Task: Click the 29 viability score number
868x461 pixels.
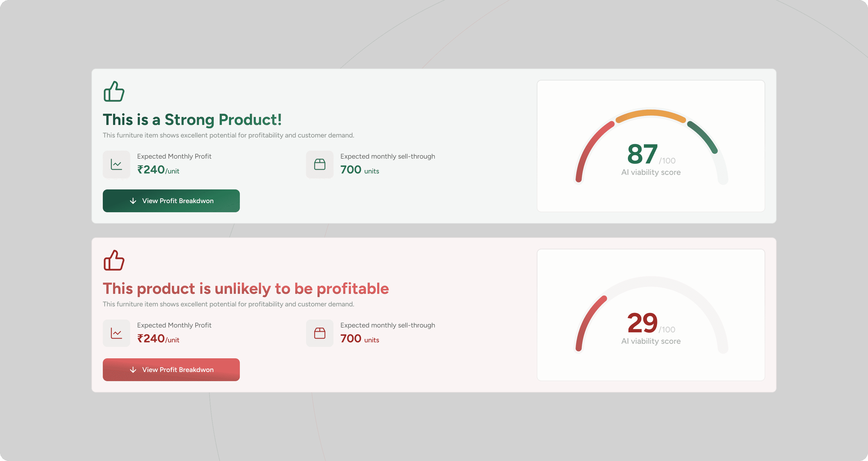Action: (x=642, y=323)
